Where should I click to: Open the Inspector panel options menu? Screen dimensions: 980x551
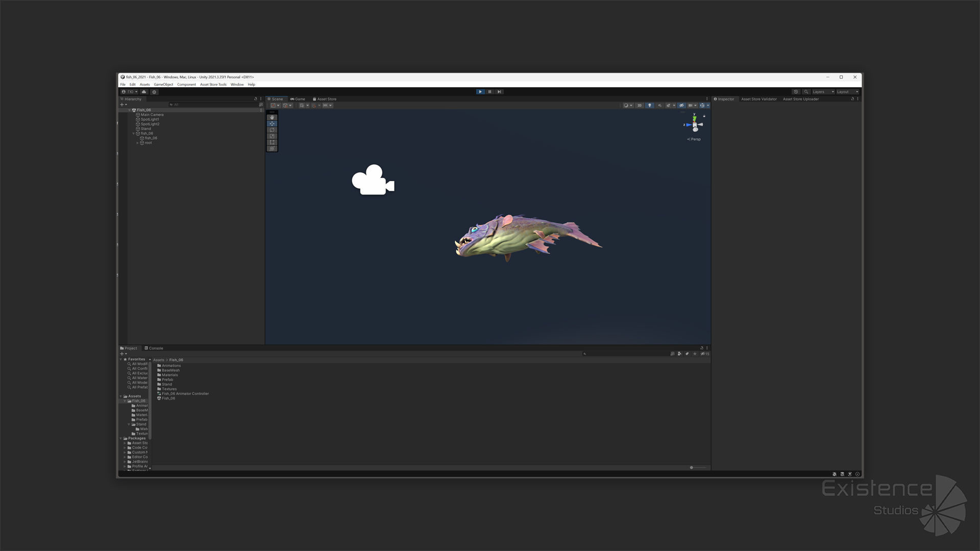[x=857, y=99]
